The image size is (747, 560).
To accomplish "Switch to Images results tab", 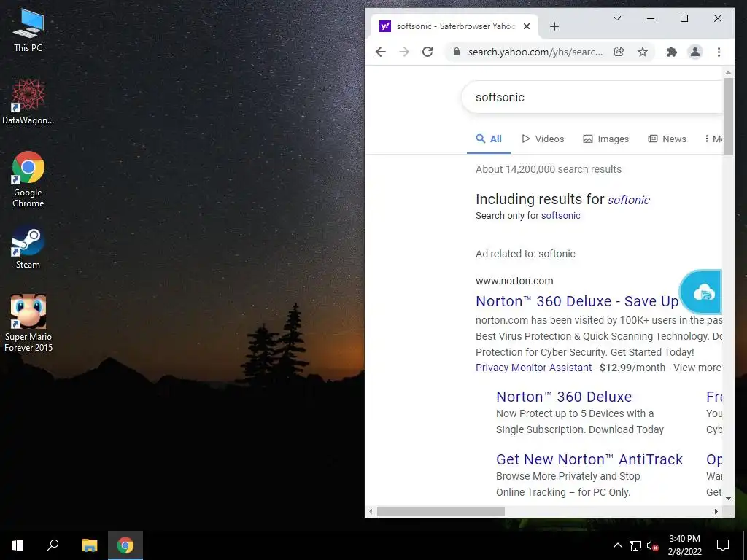I will [605, 139].
